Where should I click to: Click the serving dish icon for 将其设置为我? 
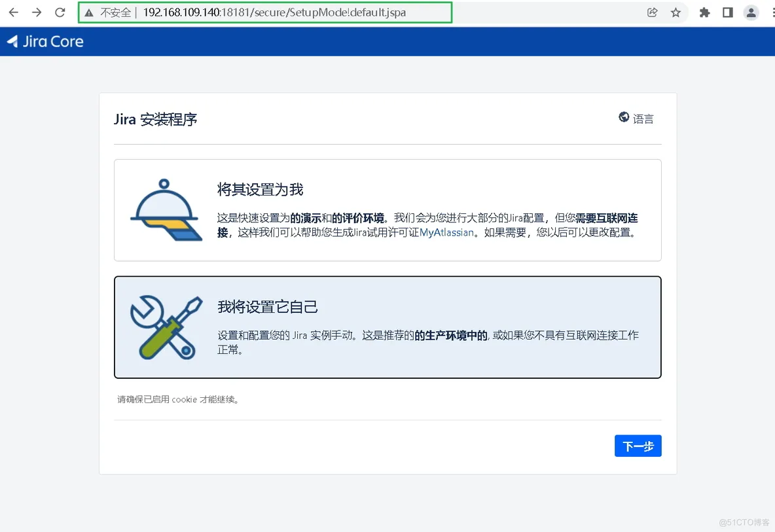pyautogui.click(x=166, y=210)
